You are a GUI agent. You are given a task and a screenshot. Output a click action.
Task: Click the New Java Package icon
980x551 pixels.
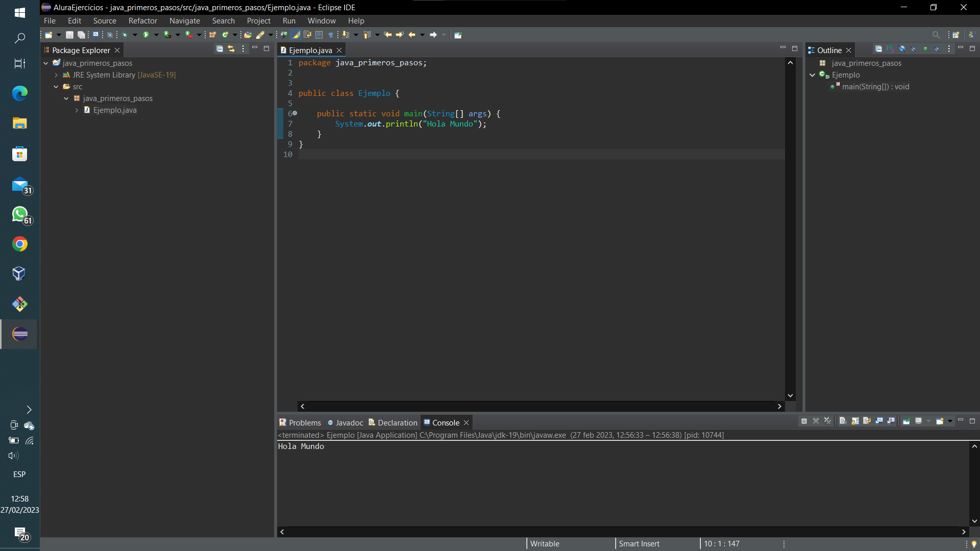[212, 35]
